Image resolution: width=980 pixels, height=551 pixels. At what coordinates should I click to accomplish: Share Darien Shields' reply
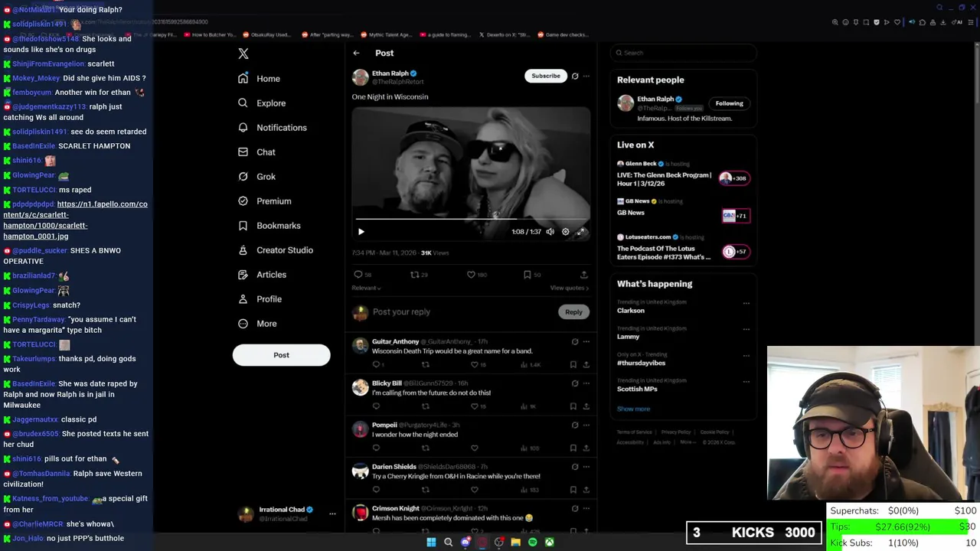[586, 490]
